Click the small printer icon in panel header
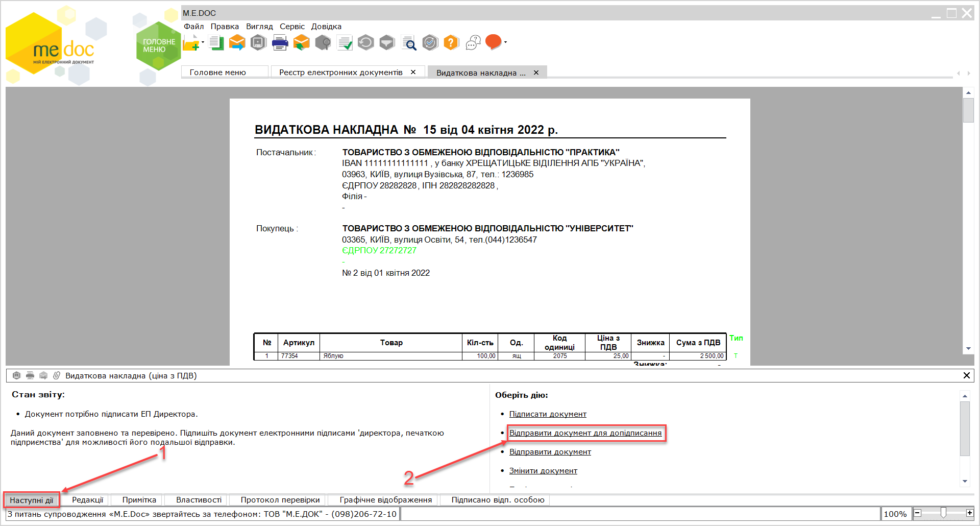This screenshot has width=980, height=526. (x=30, y=375)
